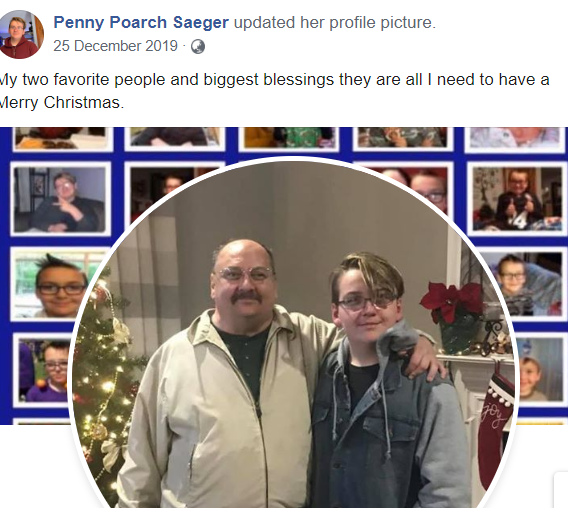Click the globe public audience icon
Screen dimensions: 568x508
[198, 47]
